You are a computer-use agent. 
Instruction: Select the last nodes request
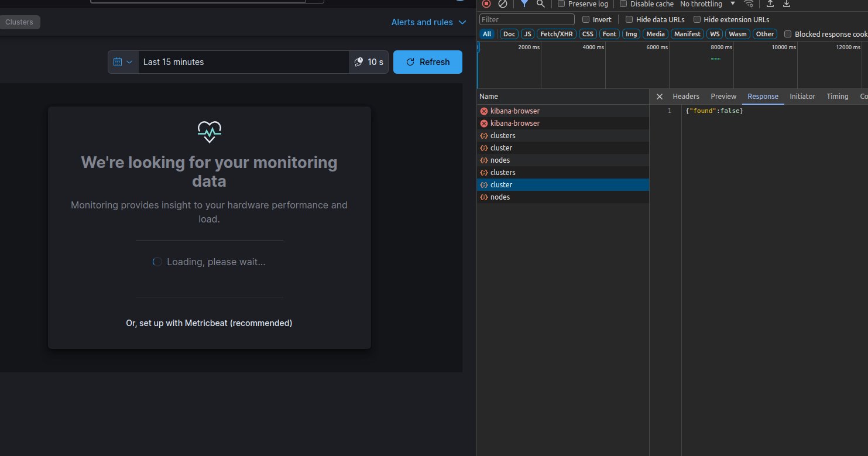(x=563, y=197)
